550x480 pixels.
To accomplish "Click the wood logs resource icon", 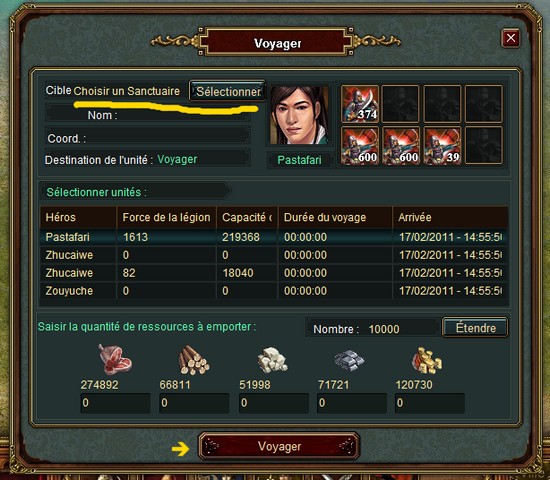I will [x=194, y=360].
